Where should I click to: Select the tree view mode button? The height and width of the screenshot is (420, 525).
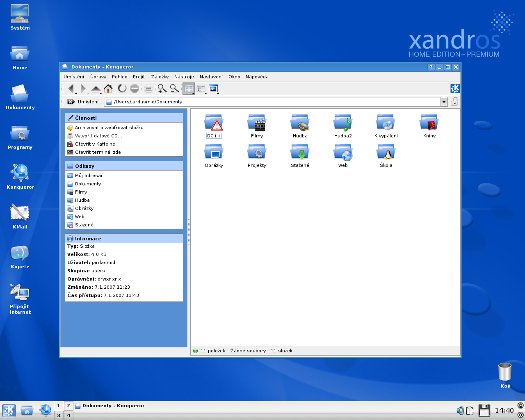(x=201, y=88)
